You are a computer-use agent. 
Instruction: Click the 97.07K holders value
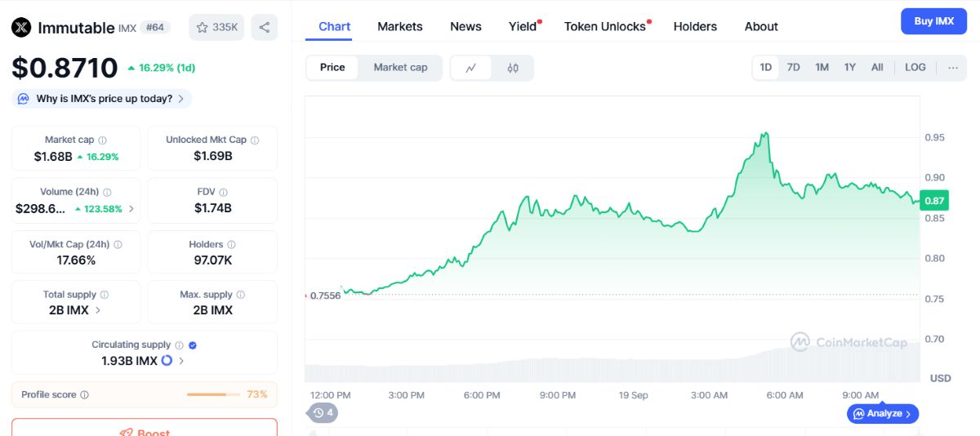pos(212,260)
